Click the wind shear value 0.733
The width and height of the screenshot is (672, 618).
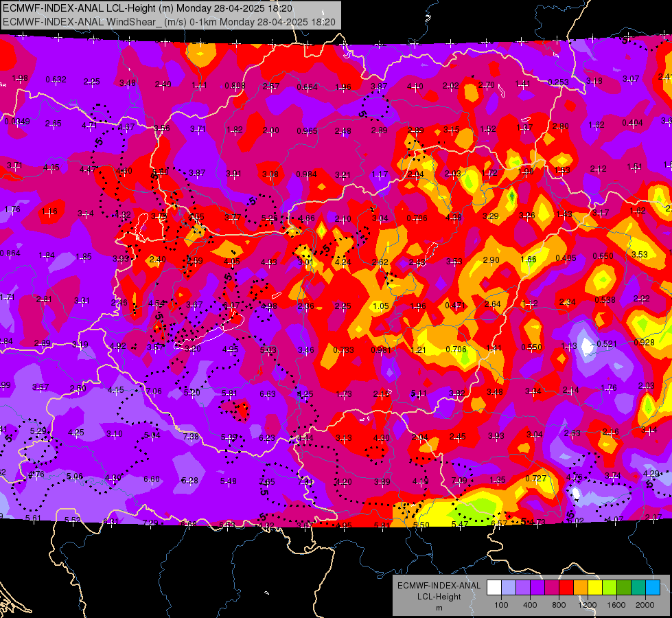343,350
